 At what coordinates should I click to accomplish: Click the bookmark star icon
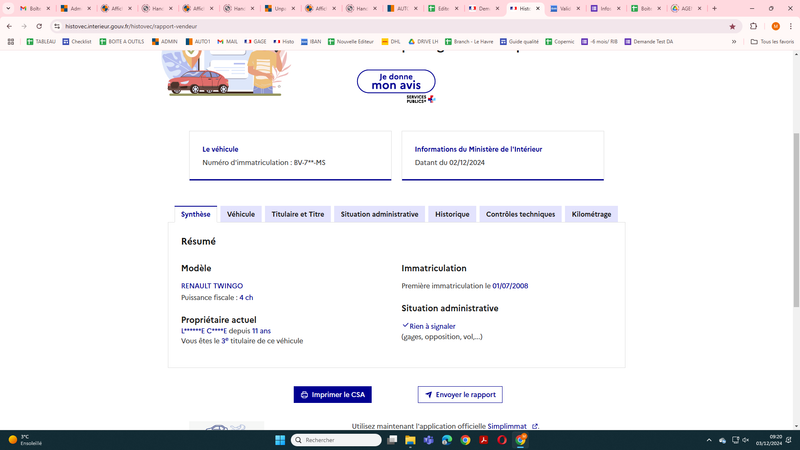tap(732, 27)
